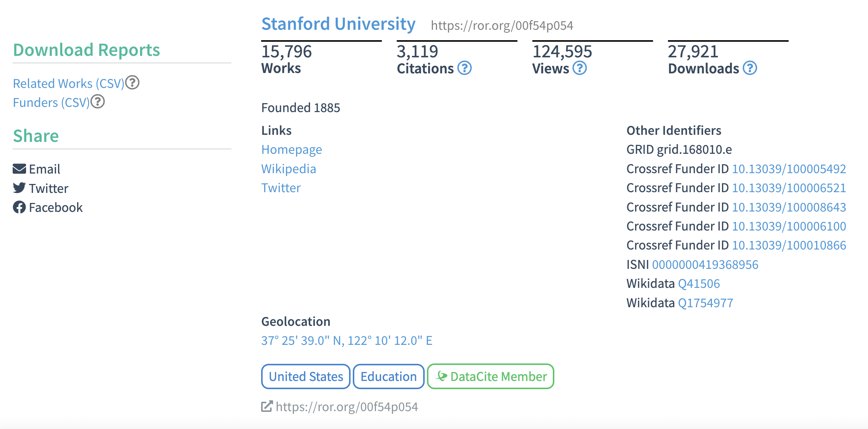Viewport: 868px width, 429px height.
Task: Open the Homepage link
Action: pyautogui.click(x=291, y=150)
